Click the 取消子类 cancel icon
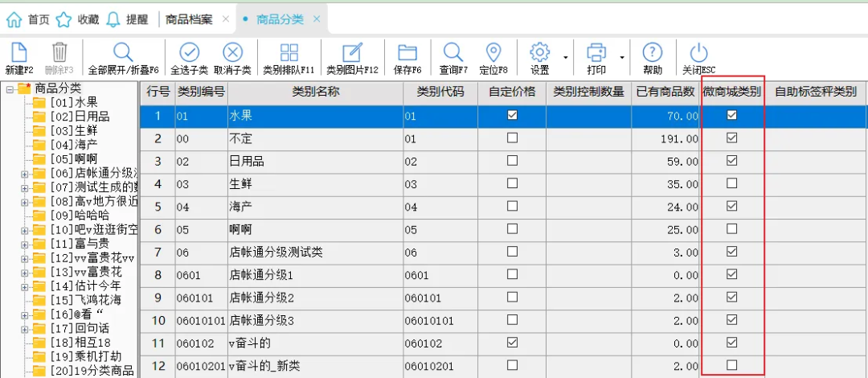The image size is (868, 378). (x=232, y=53)
